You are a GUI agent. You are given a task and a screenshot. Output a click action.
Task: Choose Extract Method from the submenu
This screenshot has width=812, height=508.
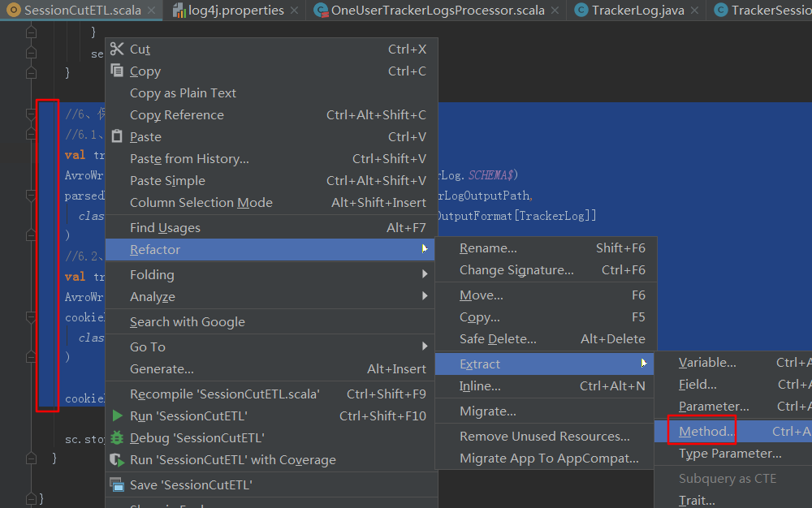point(706,433)
